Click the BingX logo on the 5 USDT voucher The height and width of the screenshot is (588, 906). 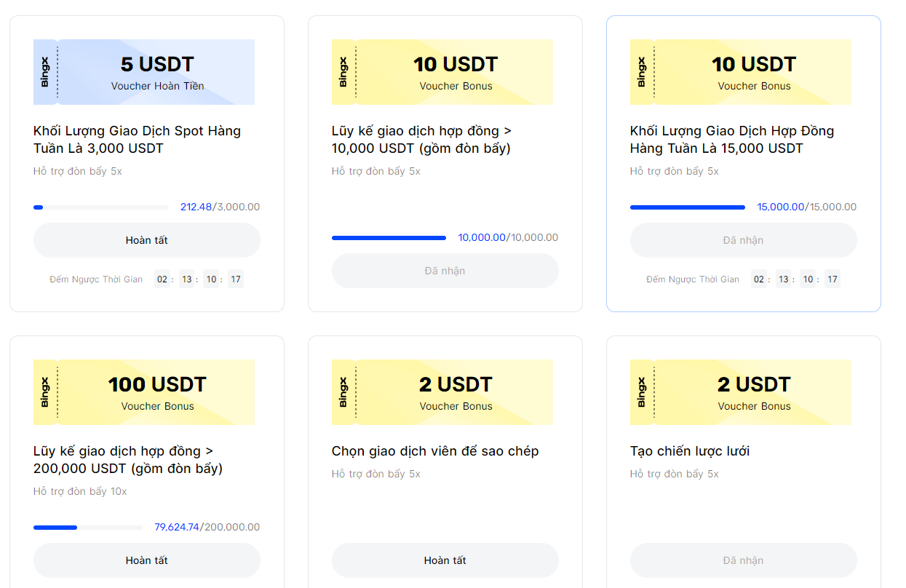click(x=45, y=72)
